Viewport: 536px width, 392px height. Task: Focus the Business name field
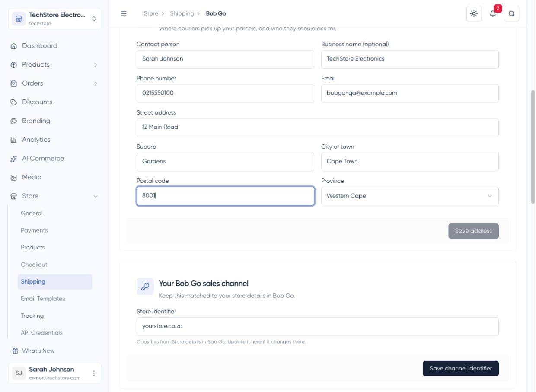410,59
